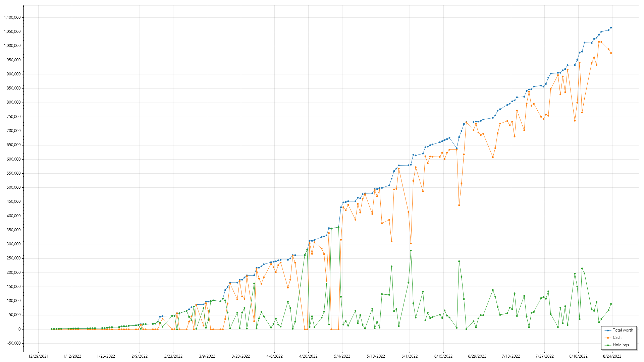Click the orange Cash legend marker
The image size is (644, 362).
click(x=608, y=338)
